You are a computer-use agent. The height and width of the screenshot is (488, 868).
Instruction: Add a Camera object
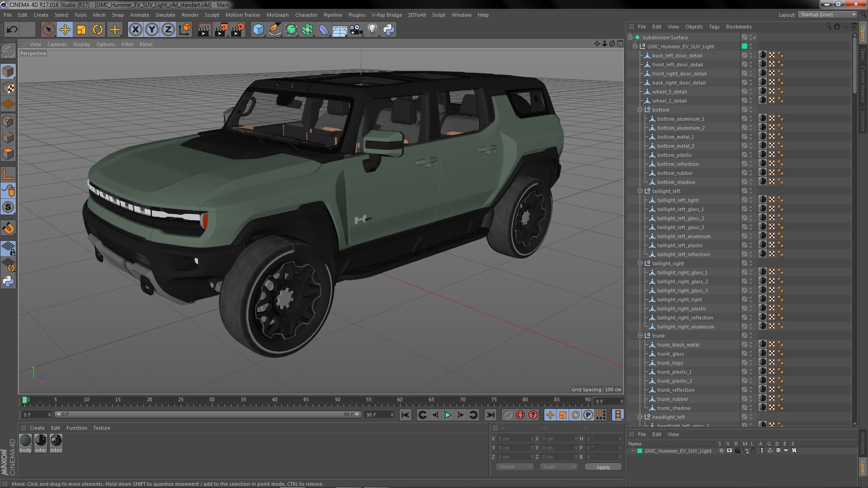pyautogui.click(x=356, y=30)
